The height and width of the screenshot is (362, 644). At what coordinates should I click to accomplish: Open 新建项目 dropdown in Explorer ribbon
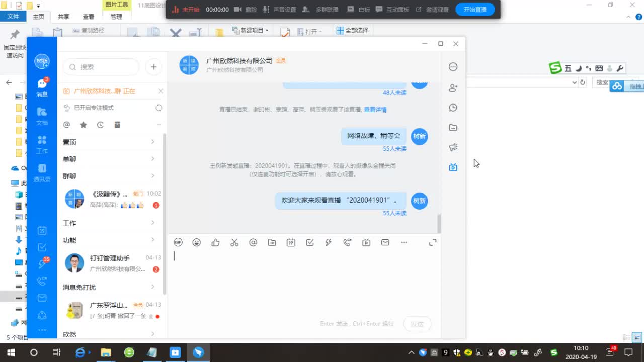click(250, 30)
